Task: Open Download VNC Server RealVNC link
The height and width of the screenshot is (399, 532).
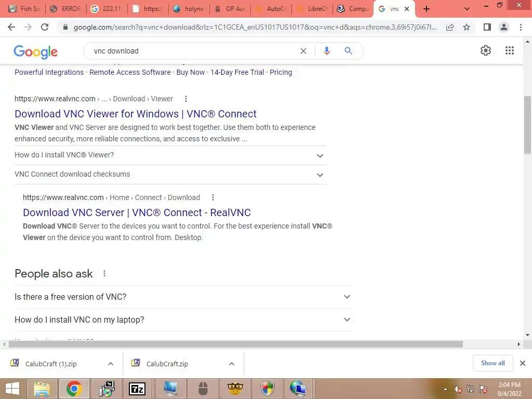Action: click(137, 212)
